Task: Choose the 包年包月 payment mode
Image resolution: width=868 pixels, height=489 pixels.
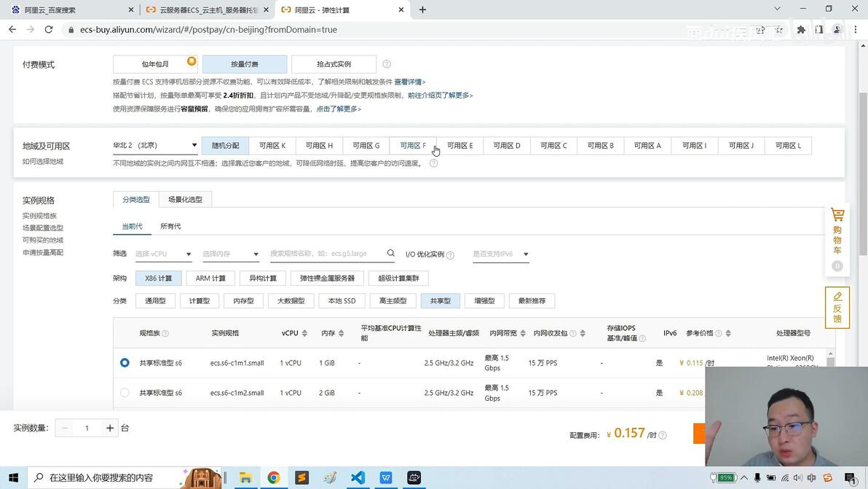Action: click(x=156, y=64)
